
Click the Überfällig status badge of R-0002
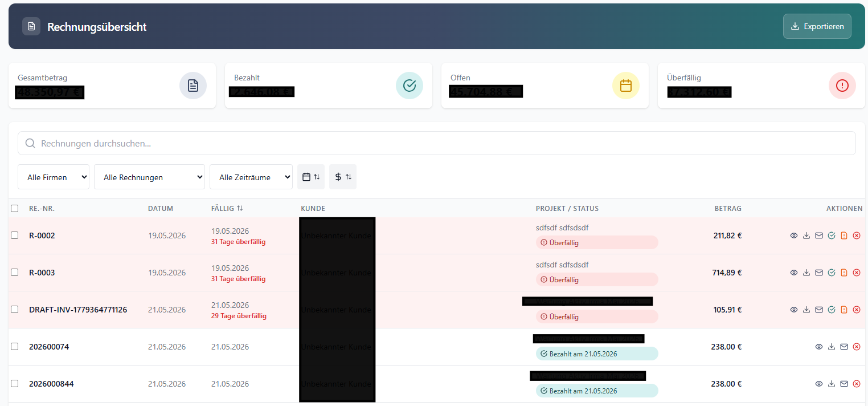point(597,242)
